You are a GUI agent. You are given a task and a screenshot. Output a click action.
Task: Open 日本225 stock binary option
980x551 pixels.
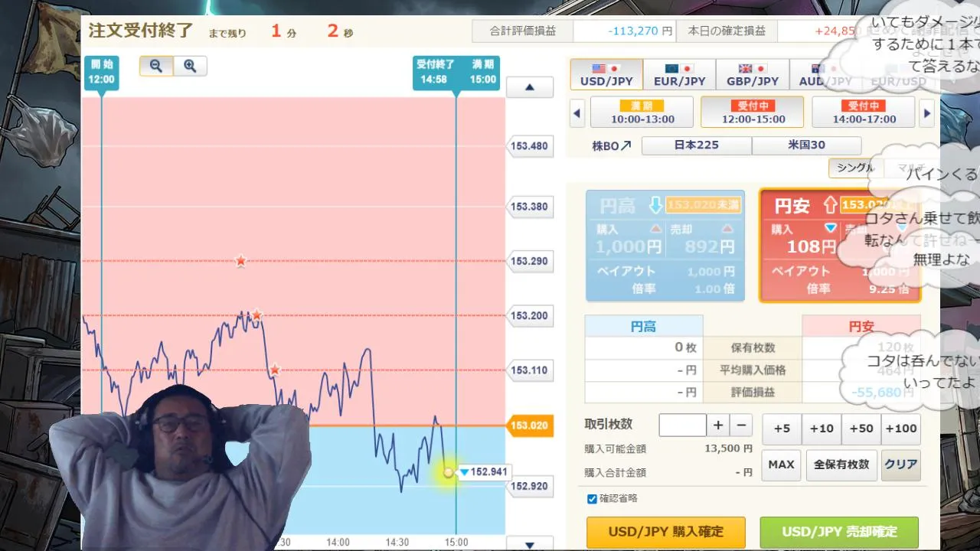[697, 145]
